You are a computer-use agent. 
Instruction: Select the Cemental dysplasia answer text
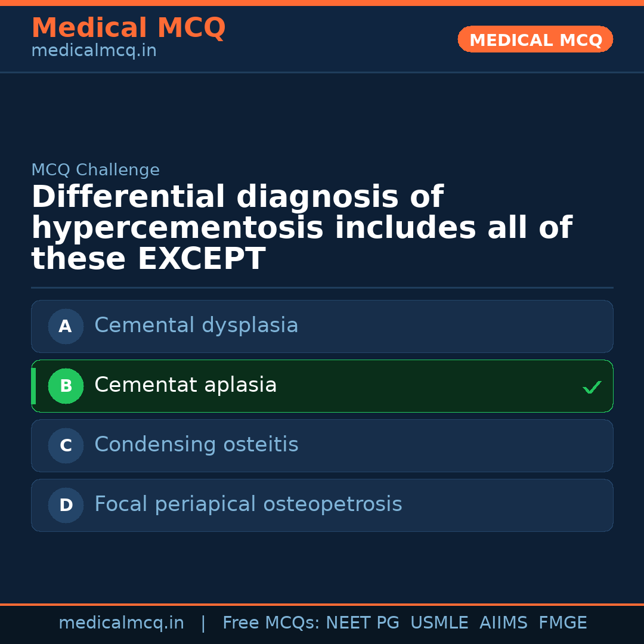(x=196, y=326)
